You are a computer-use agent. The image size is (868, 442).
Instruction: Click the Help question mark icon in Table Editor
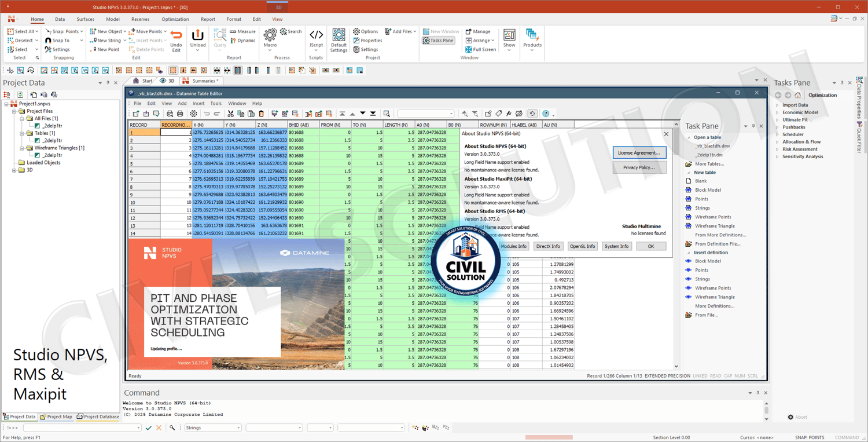coord(545,114)
